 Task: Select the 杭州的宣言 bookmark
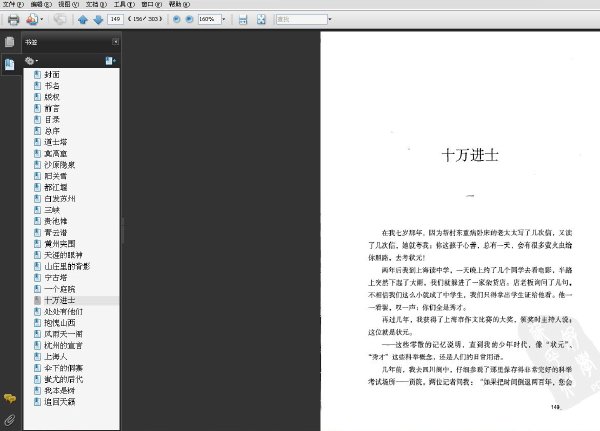coord(63,345)
